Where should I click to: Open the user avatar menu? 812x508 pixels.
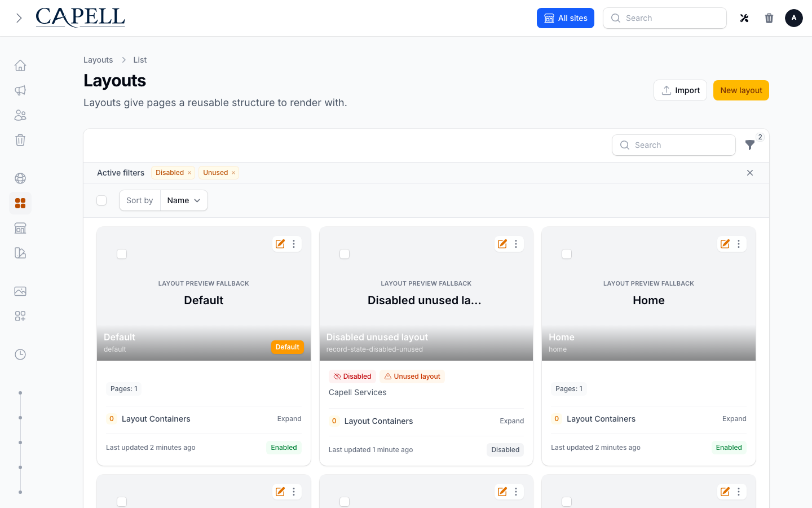794,18
